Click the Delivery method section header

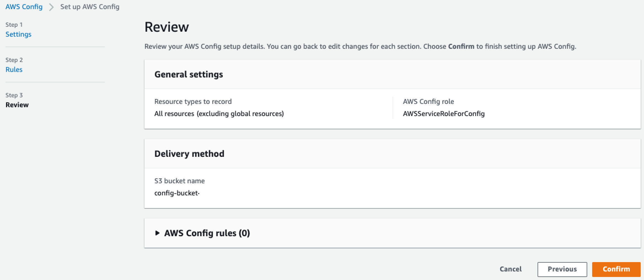point(189,154)
